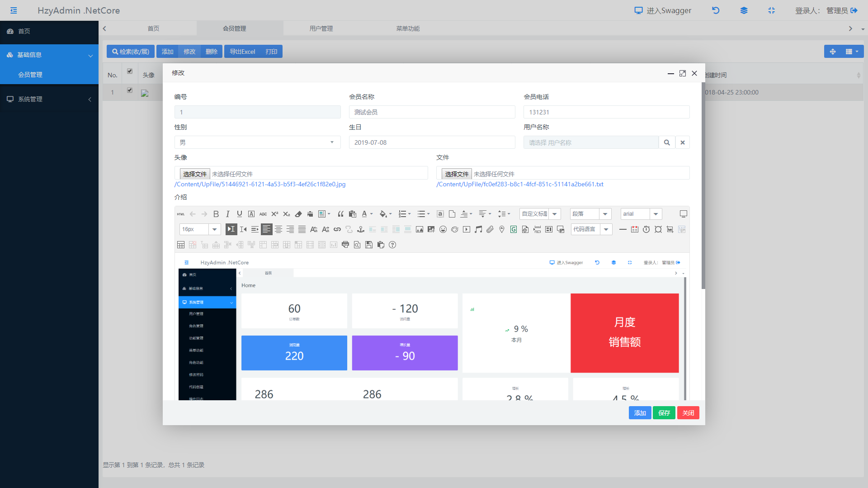Insert horizontal rule line icon

[x=623, y=229]
